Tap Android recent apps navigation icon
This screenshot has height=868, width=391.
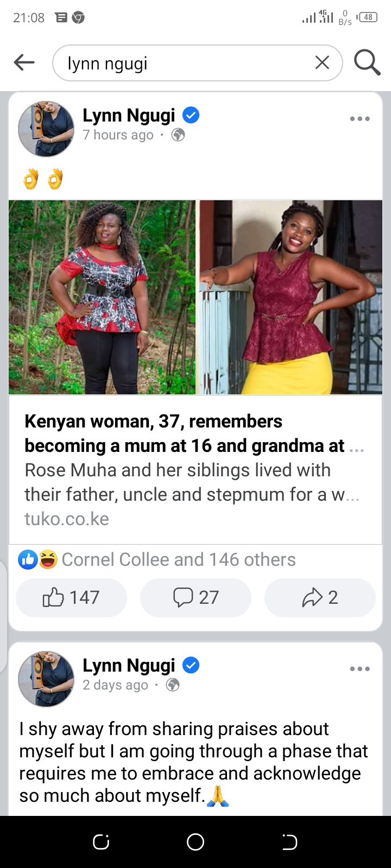(x=101, y=842)
